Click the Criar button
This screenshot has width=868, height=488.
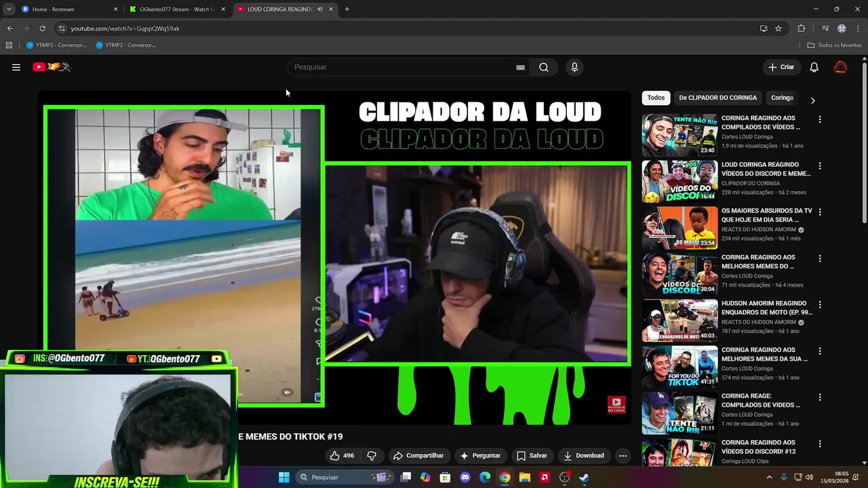tap(781, 67)
